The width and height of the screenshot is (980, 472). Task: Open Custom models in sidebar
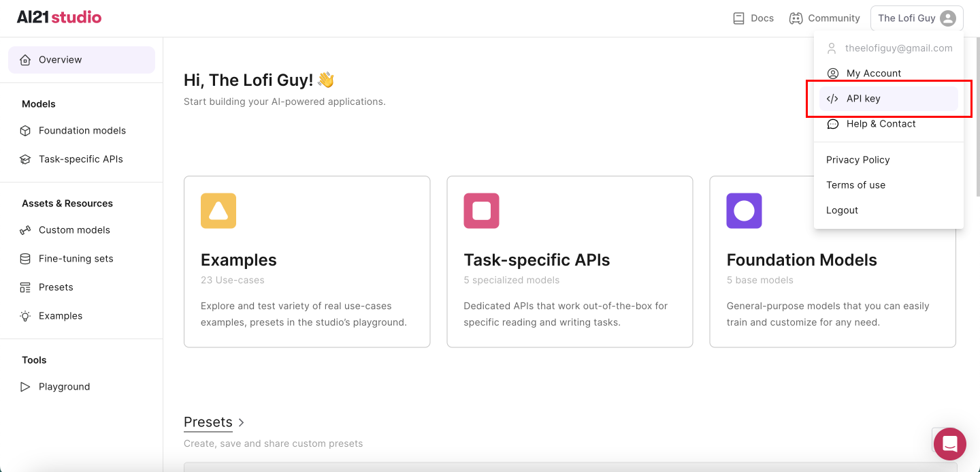(x=82, y=230)
